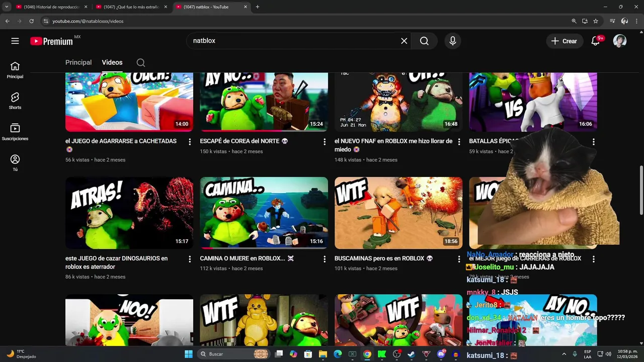
Task: Clear the natblox search text
Action: pyautogui.click(x=404, y=41)
